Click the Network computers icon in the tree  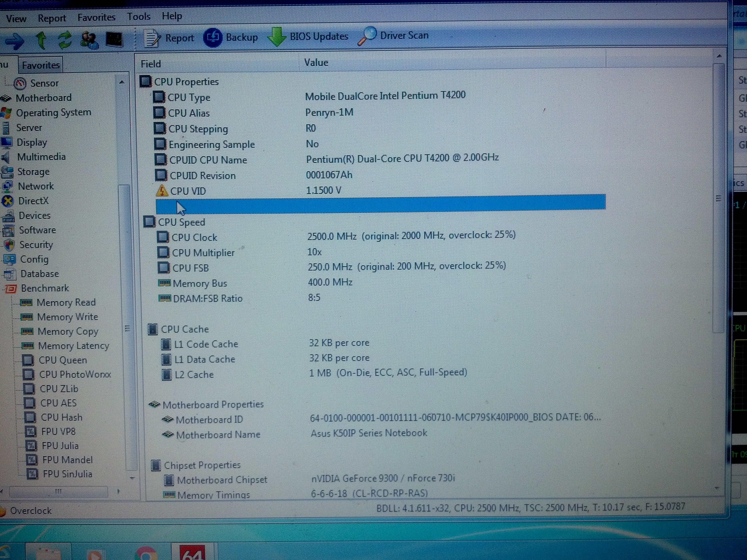[7, 187]
